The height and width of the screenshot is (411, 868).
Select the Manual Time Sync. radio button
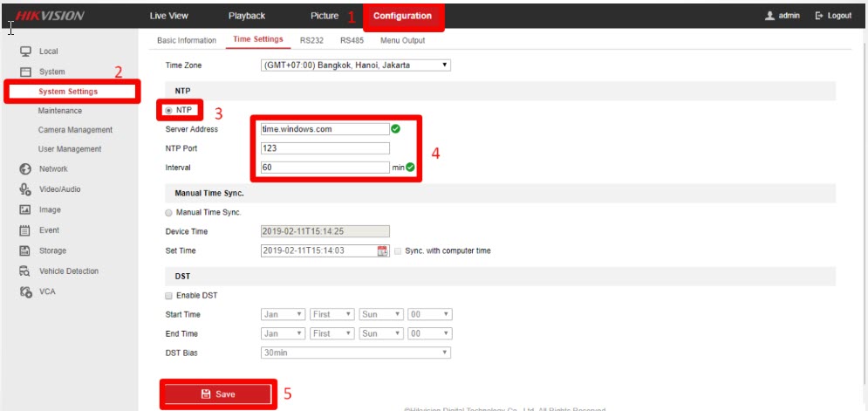(168, 212)
